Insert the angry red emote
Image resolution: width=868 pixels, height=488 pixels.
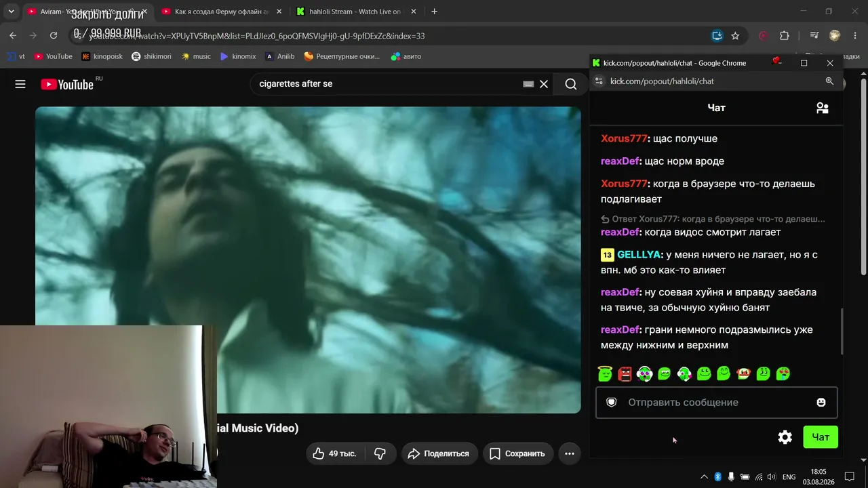click(625, 373)
